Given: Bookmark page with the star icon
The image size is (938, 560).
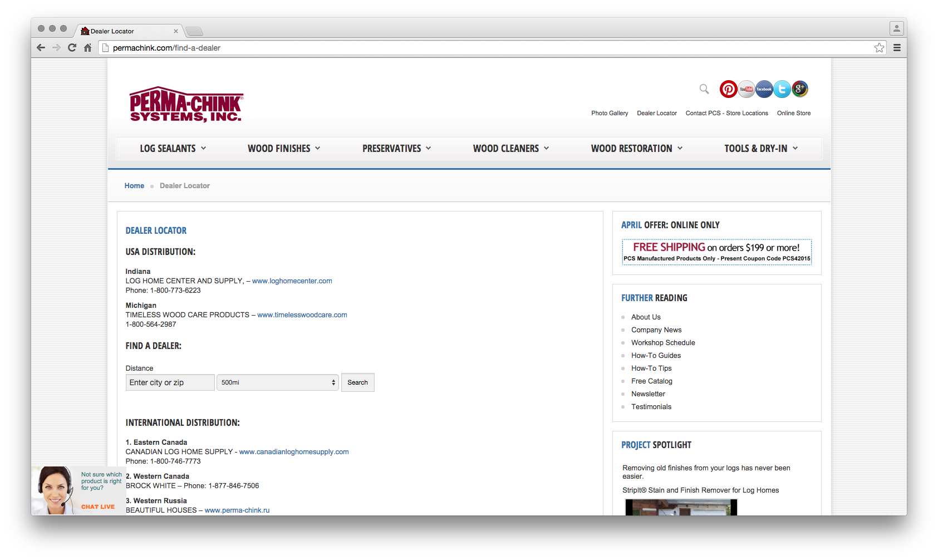Looking at the screenshot, I should [x=879, y=48].
